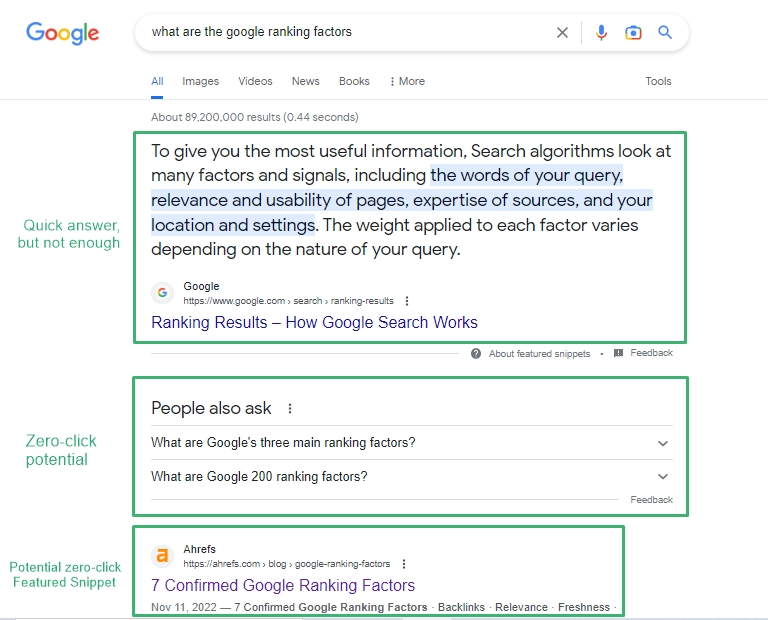Click the Tools button
The width and height of the screenshot is (768, 620).
click(x=658, y=81)
